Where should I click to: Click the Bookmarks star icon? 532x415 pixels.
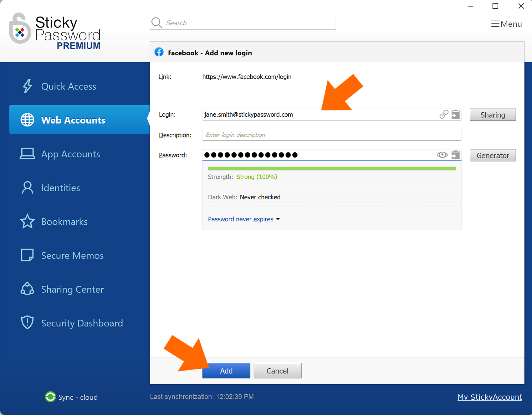[x=27, y=221]
